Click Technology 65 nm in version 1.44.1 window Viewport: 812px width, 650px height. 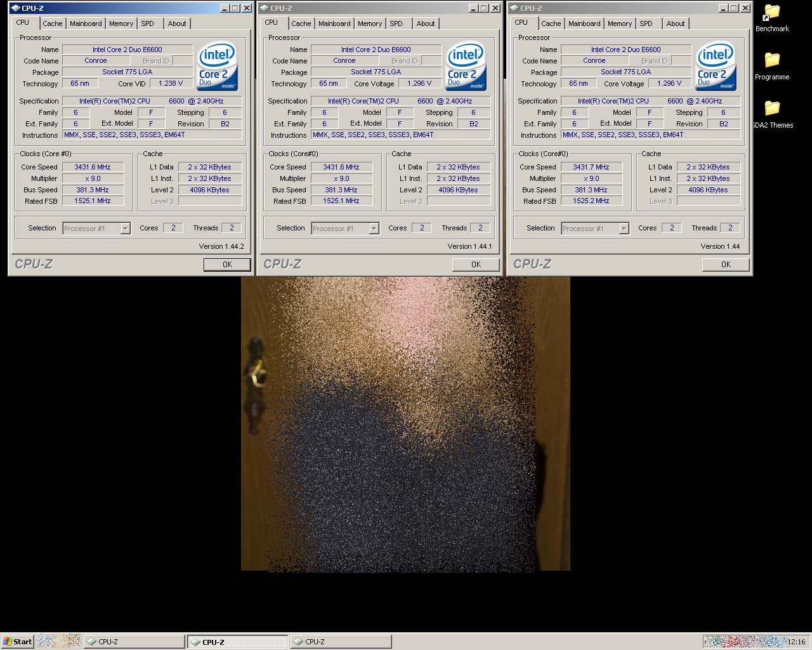329,83
